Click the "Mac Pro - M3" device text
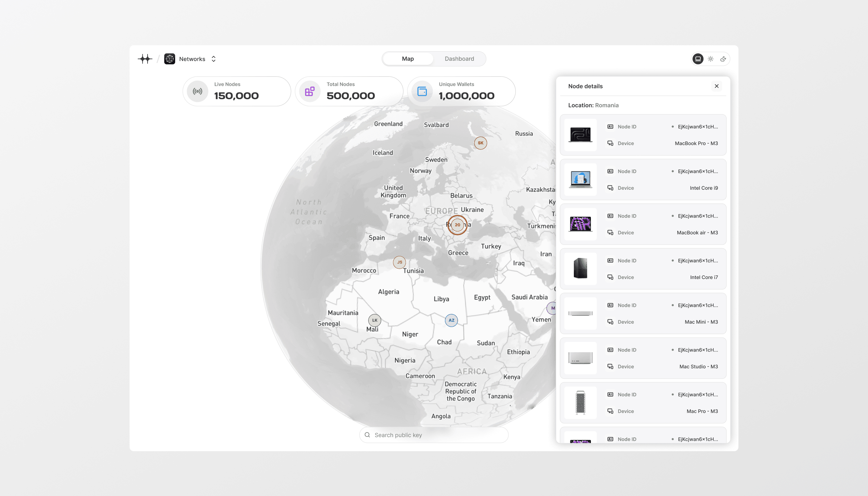868x496 pixels. coord(702,411)
